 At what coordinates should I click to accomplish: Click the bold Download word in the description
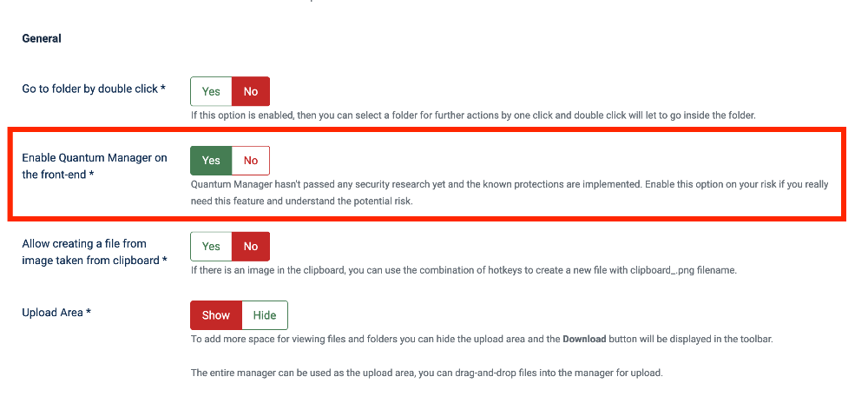(583, 339)
